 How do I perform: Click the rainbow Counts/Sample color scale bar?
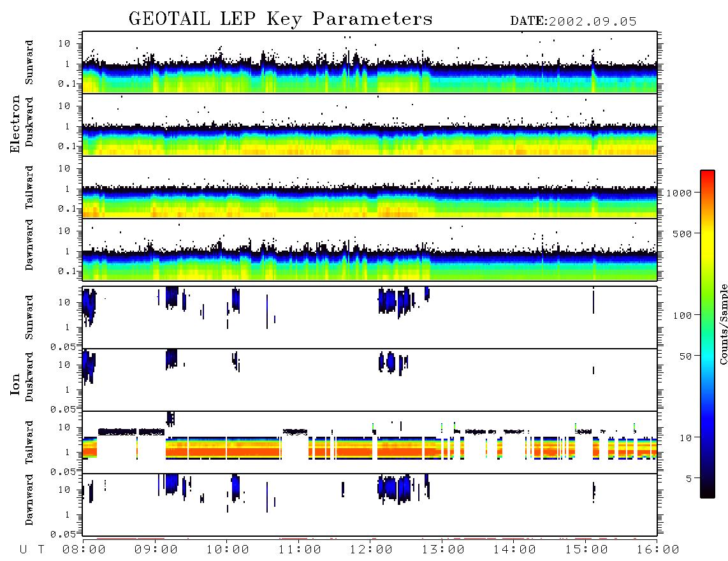(707, 334)
